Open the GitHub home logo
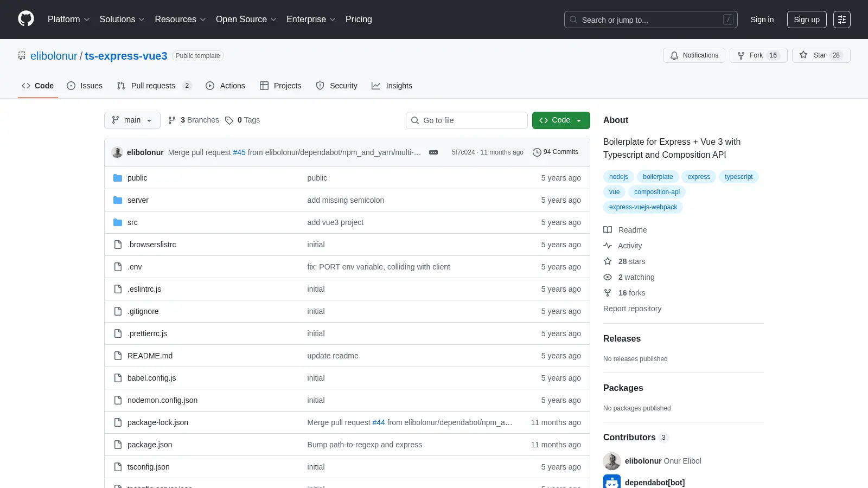The width and height of the screenshot is (868, 488). click(x=26, y=19)
